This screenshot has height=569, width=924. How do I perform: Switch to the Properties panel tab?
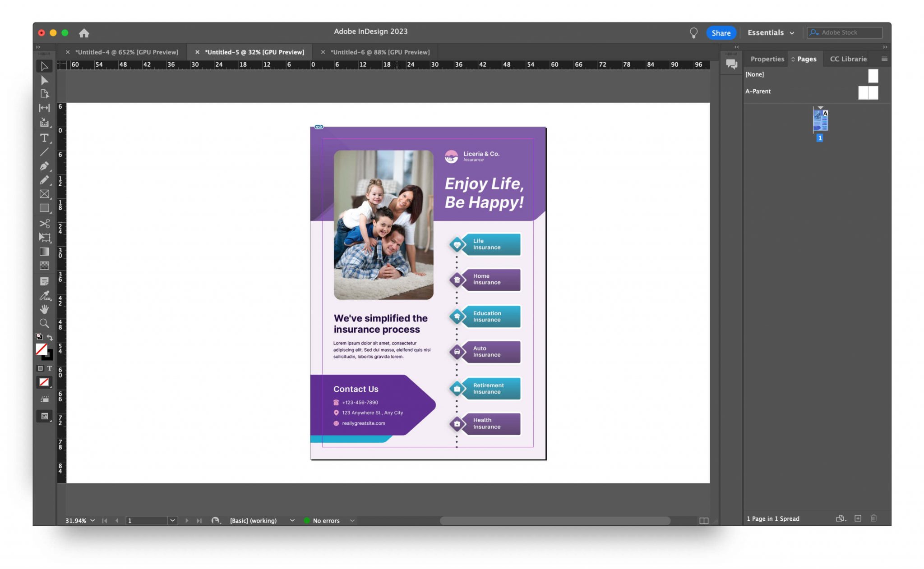click(767, 59)
